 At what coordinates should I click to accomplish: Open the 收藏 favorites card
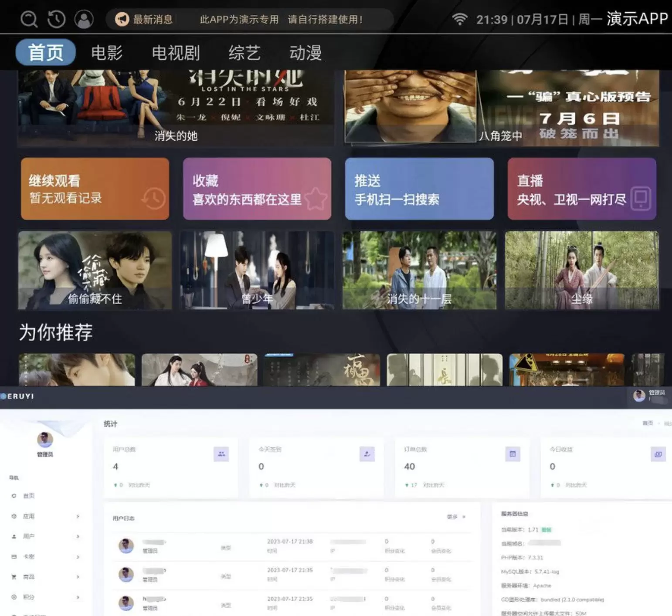(x=257, y=189)
